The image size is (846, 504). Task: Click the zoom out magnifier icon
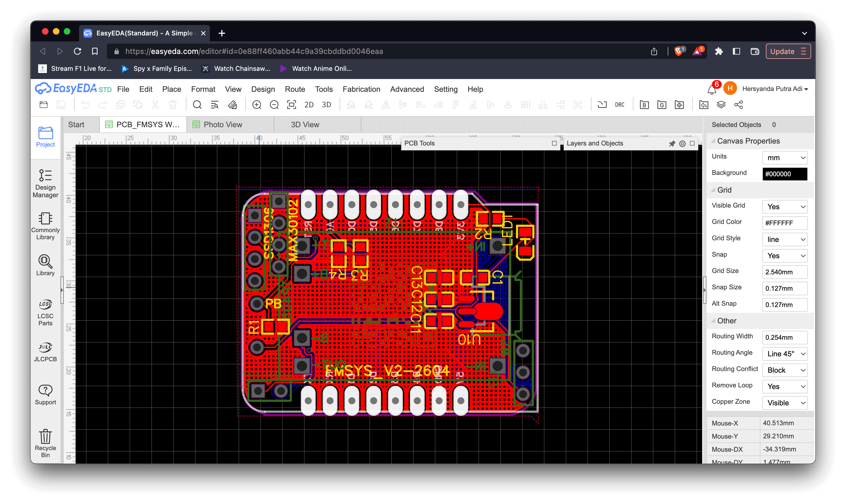coord(274,105)
